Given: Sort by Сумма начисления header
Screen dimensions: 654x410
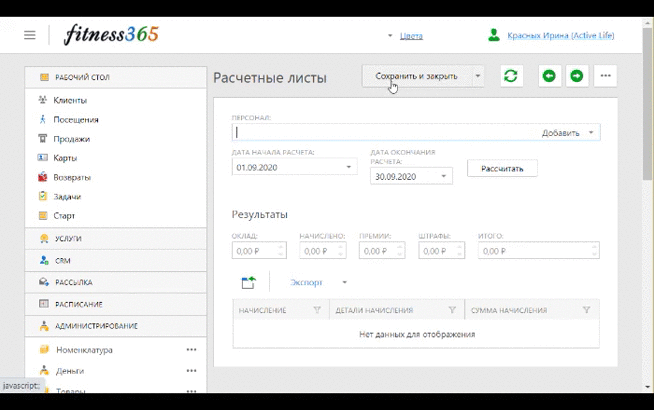Looking at the screenshot, I should click(x=509, y=310).
